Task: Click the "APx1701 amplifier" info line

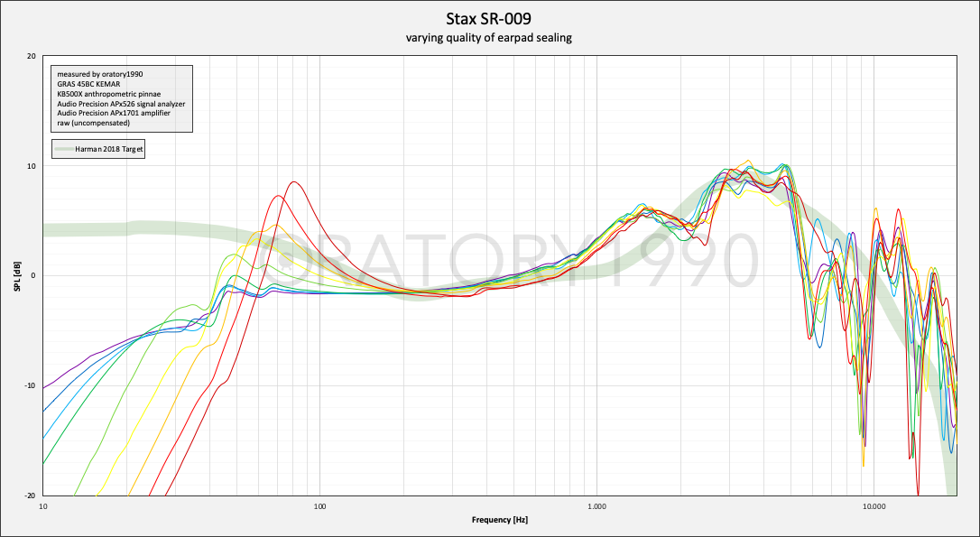Action: pos(113,114)
